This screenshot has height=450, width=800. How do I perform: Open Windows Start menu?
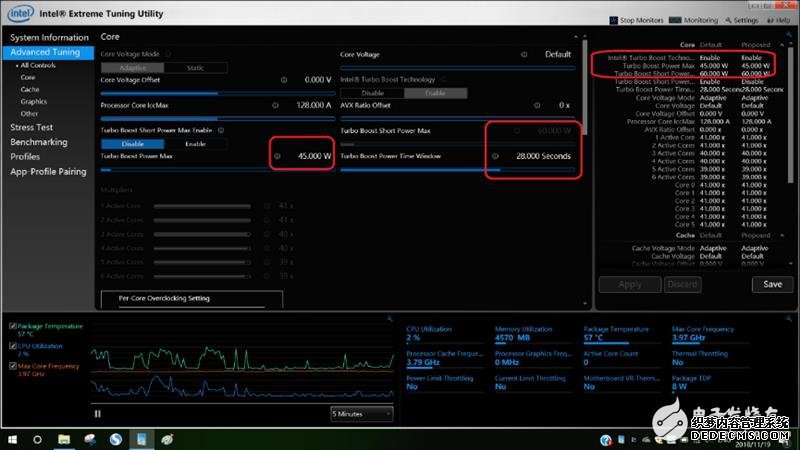click(13, 439)
